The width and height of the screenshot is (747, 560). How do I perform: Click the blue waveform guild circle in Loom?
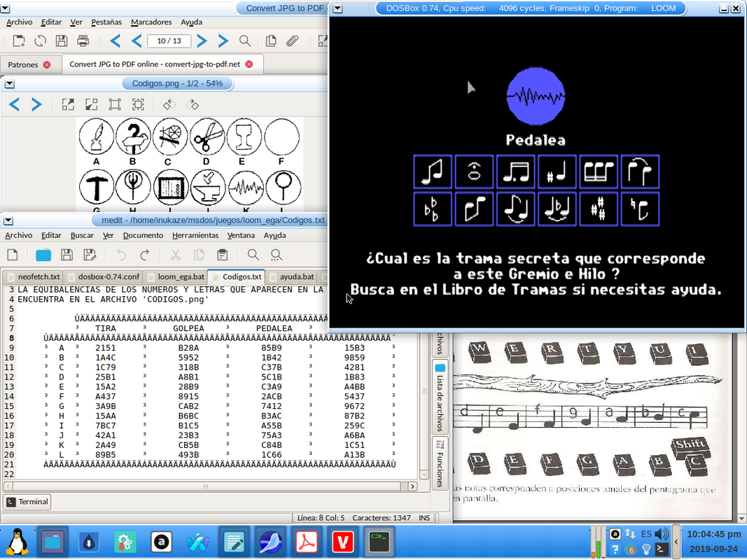[x=536, y=96]
